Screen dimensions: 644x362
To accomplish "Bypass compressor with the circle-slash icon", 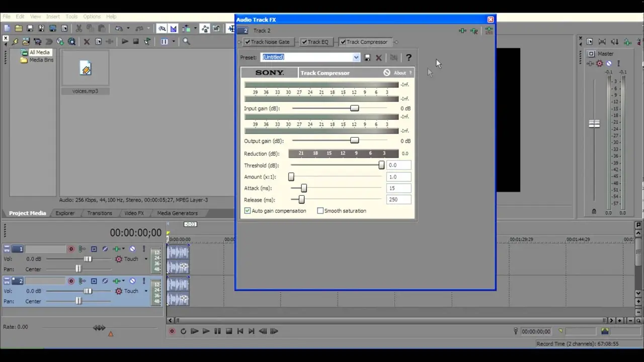I will [x=386, y=73].
